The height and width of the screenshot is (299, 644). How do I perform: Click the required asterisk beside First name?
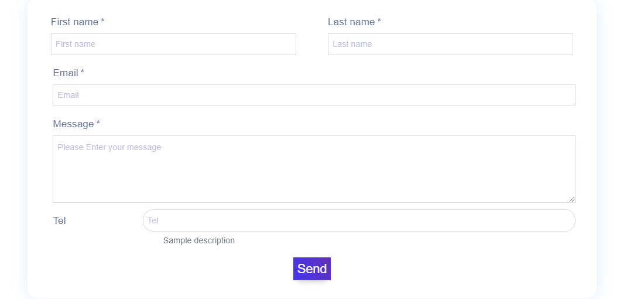pos(102,22)
